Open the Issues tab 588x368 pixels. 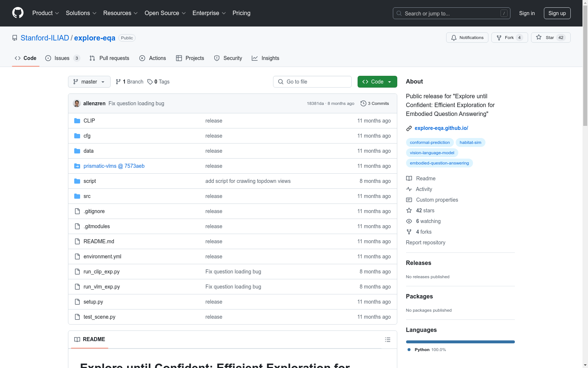[62, 58]
